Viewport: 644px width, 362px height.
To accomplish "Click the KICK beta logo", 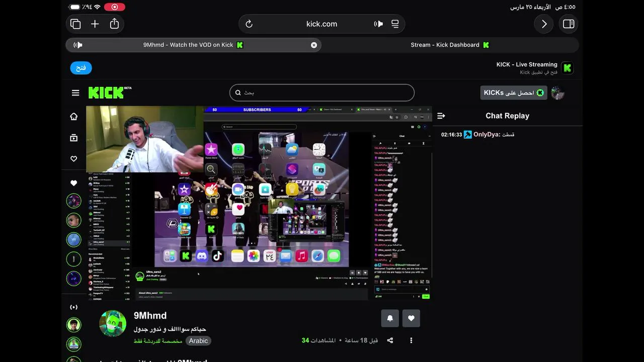I will pos(110,93).
